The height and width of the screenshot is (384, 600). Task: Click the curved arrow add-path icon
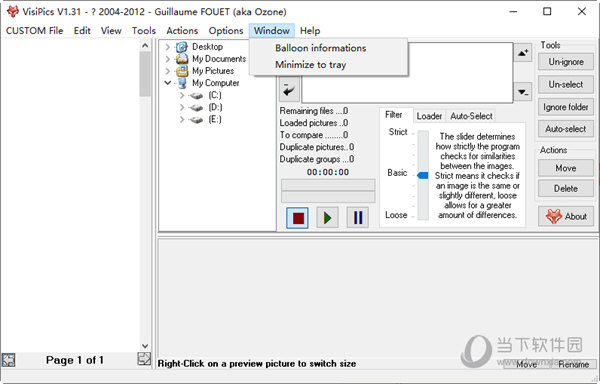(x=289, y=89)
